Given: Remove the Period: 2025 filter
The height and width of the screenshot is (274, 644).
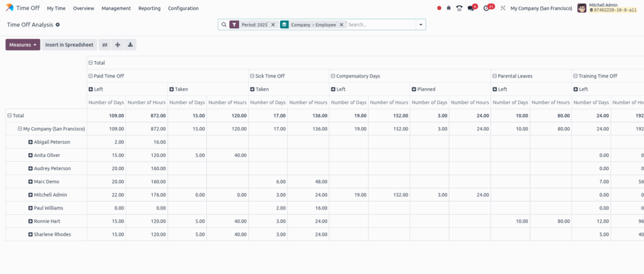Looking at the screenshot, I should coord(273,25).
